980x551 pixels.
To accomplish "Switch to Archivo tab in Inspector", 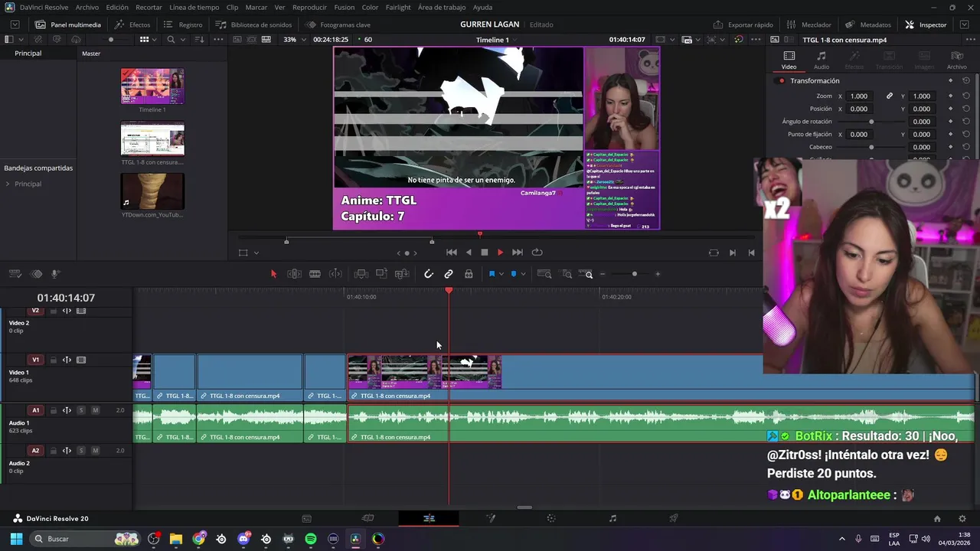I will pos(956,60).
